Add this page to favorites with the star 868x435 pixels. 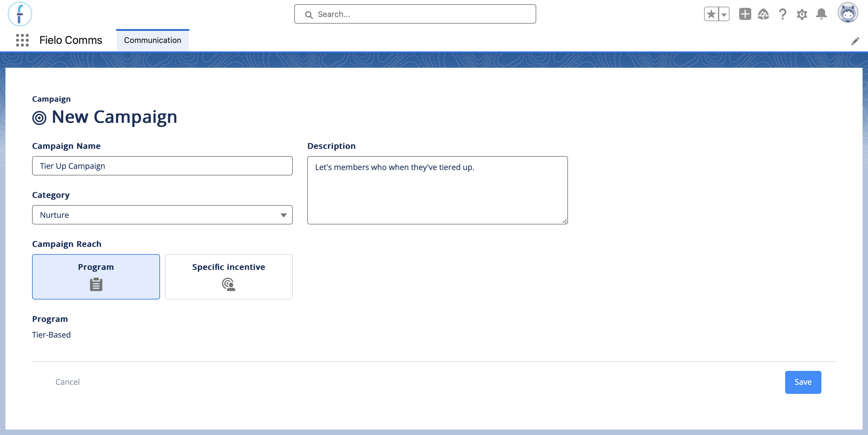(x=711, y=14)
